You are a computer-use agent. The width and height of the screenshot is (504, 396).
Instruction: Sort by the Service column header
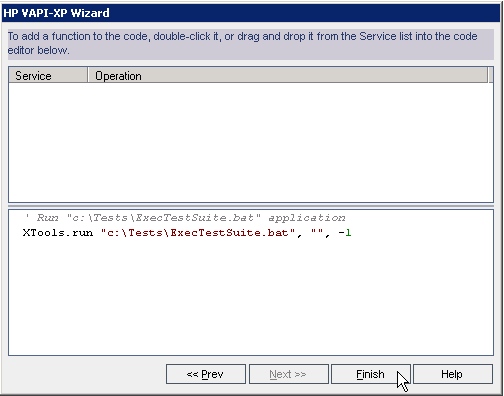[x=48, y=75]
